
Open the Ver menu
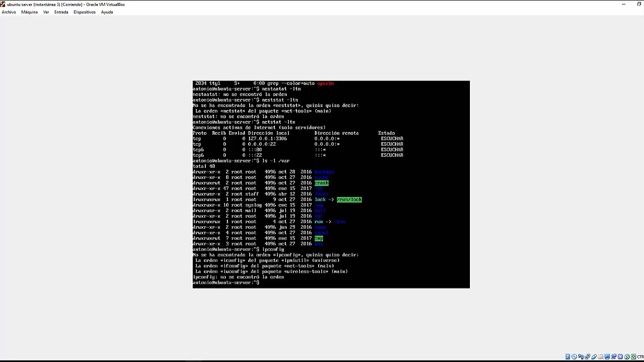(46, 12)
